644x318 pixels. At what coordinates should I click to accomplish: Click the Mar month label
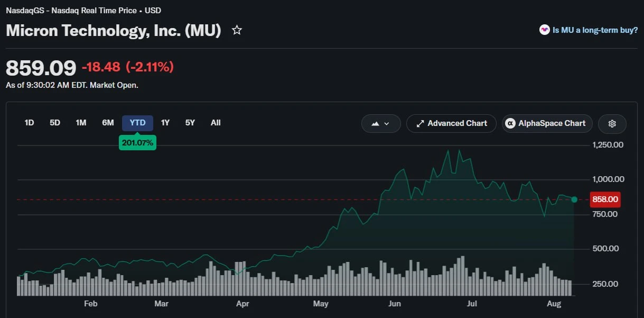click(161, 304)
